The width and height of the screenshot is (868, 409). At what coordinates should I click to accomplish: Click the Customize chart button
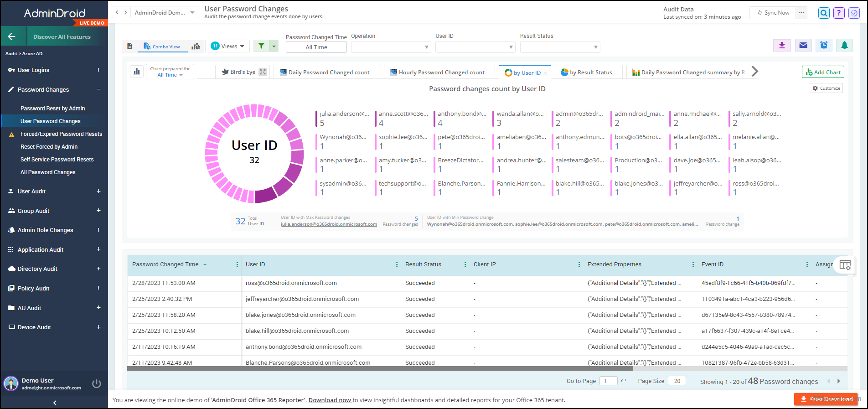click(x=826, y=88)
